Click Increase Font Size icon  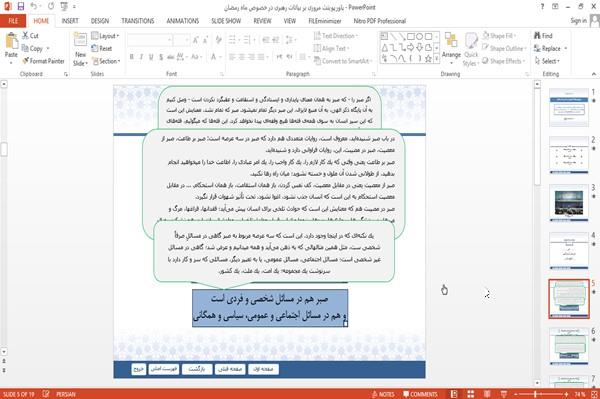(196, 39)
